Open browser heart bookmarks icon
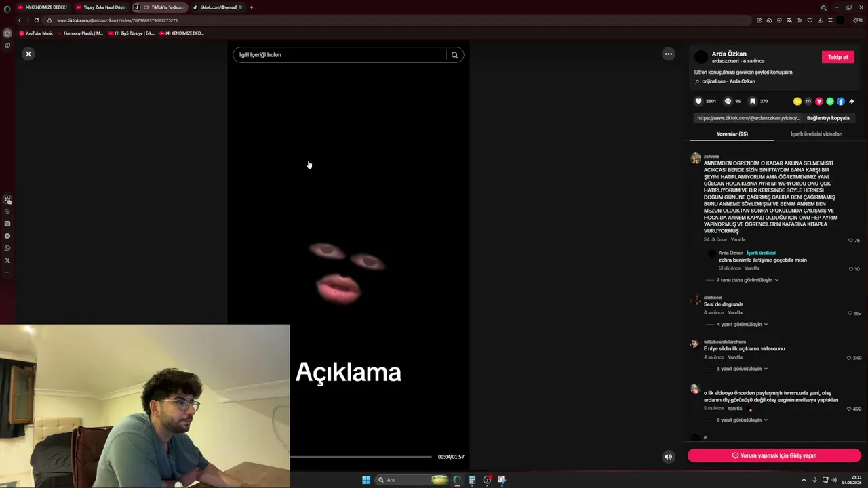 pyautogui.click(x=810, y=20)
